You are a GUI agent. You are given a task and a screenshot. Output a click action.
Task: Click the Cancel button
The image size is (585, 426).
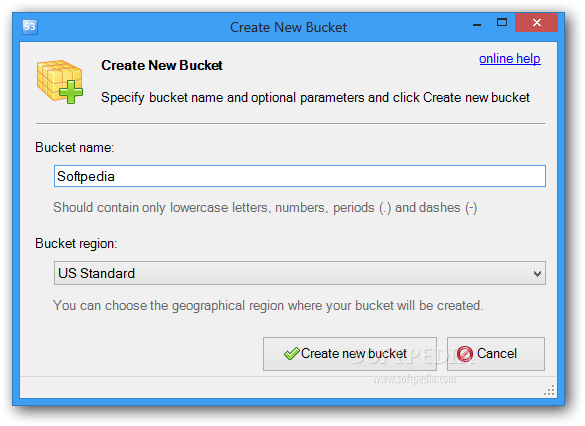click(x=495, y=354)
